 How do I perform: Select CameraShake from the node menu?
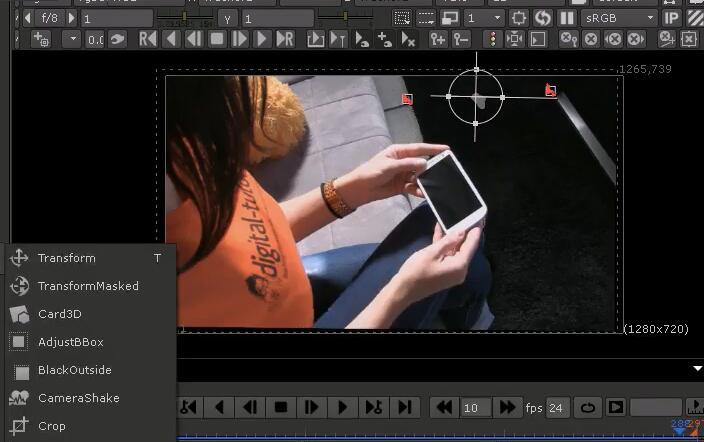pyautogui.click(x=90, y=398)
